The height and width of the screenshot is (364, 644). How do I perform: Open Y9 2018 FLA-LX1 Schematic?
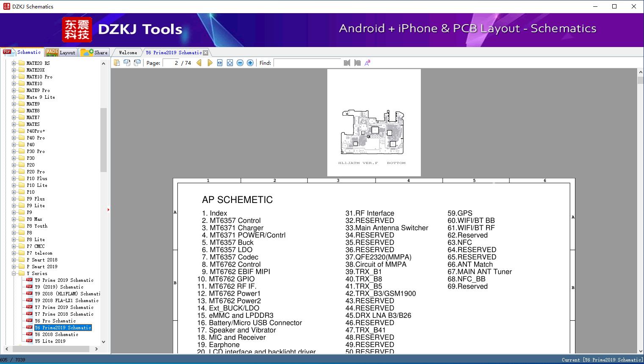66,300
